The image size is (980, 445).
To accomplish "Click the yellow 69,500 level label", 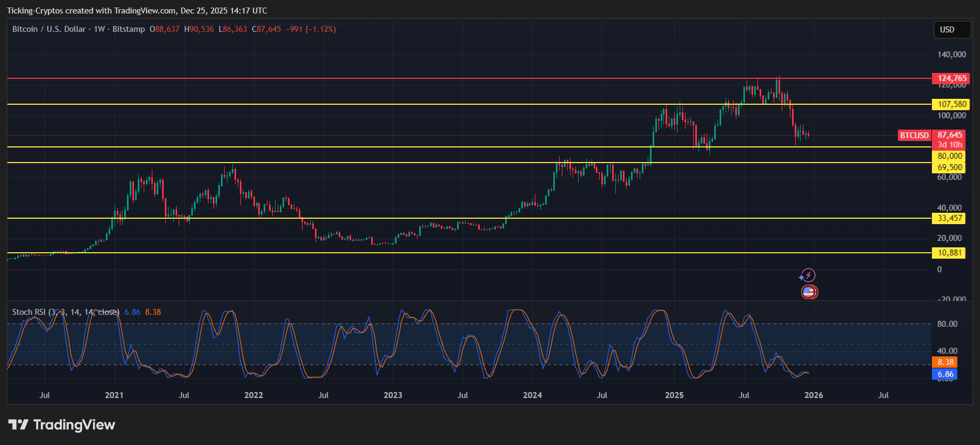I will (949, 167).
